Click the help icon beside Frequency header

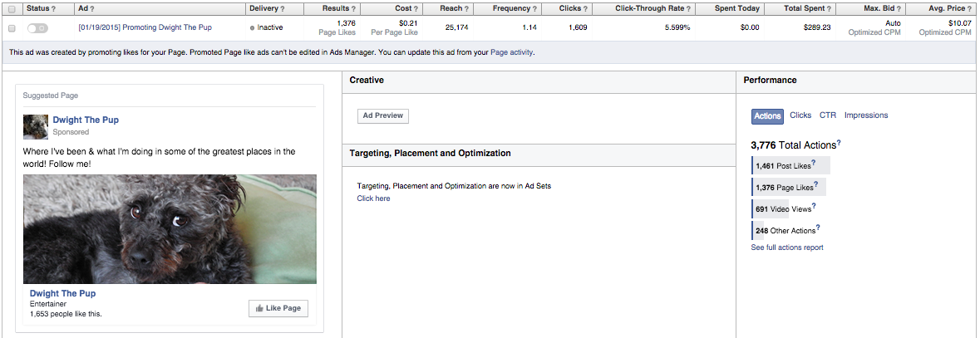534,8
